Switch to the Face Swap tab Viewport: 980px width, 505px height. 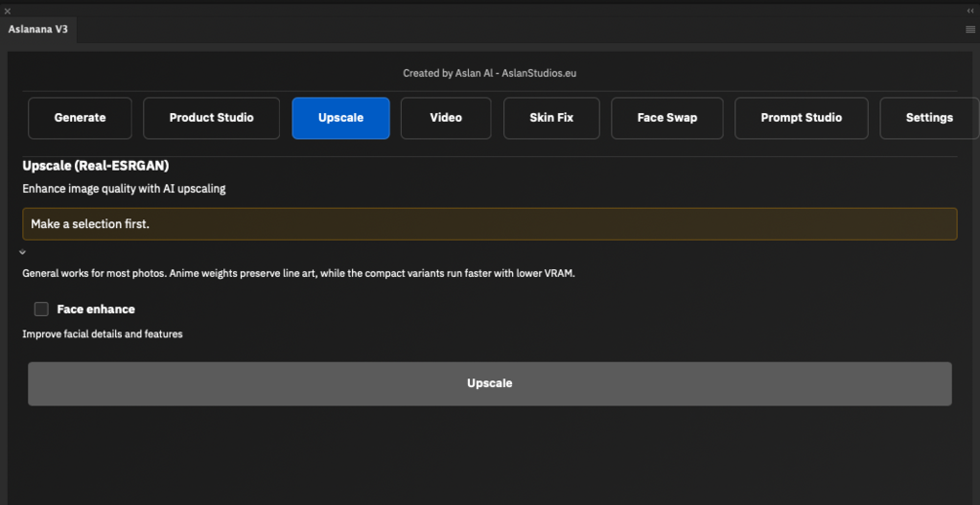tap(667, 118)
